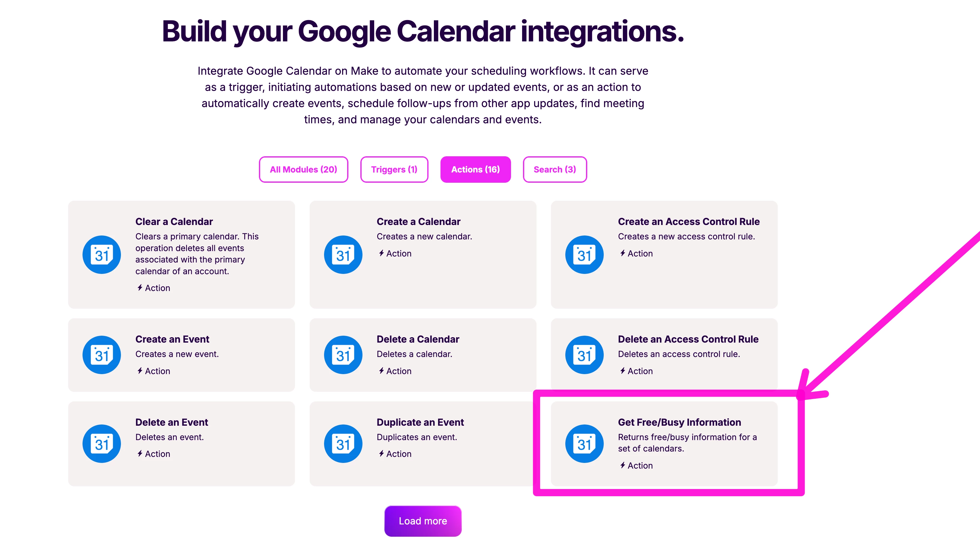
Task: Click the Create an Access Control Rule icon
Action: tap(584, 254)
